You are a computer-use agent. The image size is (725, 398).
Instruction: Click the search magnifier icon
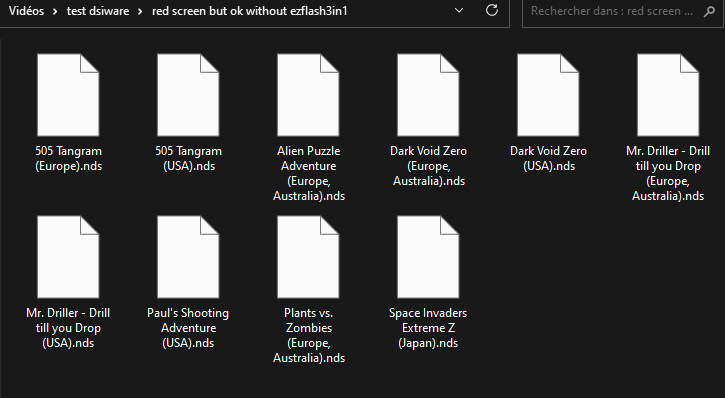(709, 11)
